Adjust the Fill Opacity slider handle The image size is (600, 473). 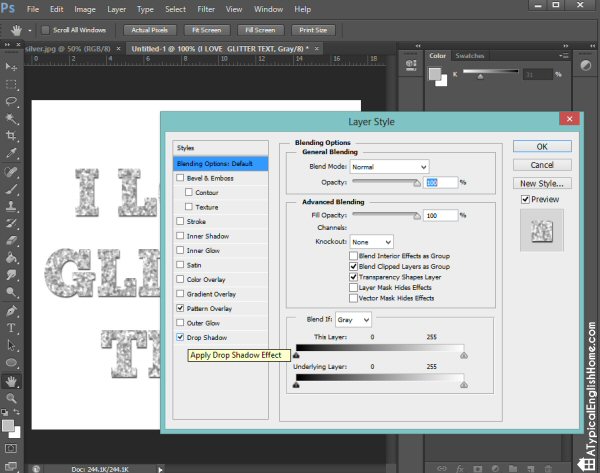click(x=417, y=216)
